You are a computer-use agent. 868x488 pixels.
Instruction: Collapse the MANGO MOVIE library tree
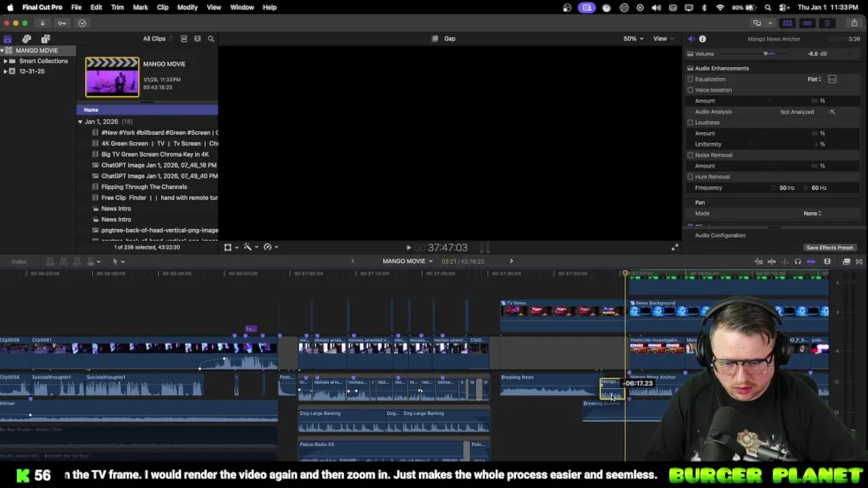tap(3, 51)
